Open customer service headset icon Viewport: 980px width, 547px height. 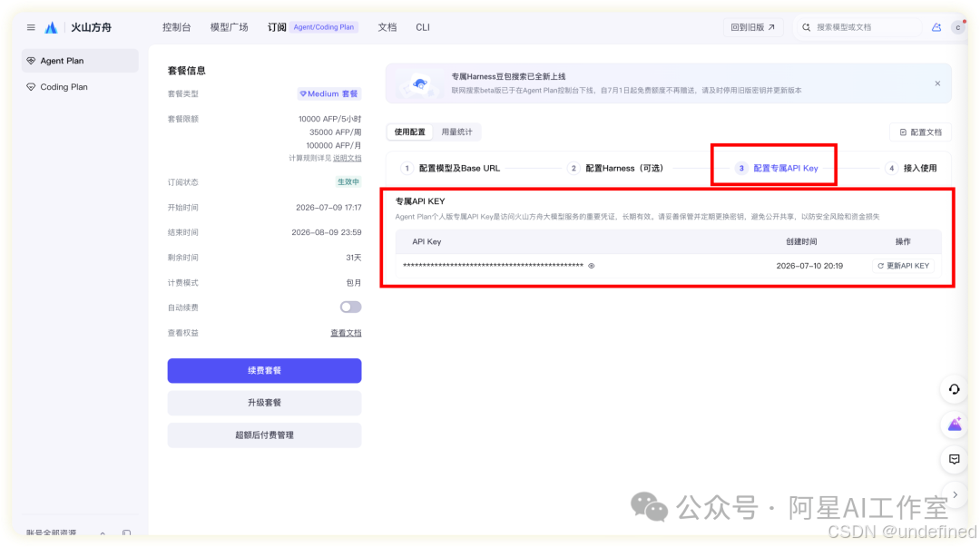955,389
